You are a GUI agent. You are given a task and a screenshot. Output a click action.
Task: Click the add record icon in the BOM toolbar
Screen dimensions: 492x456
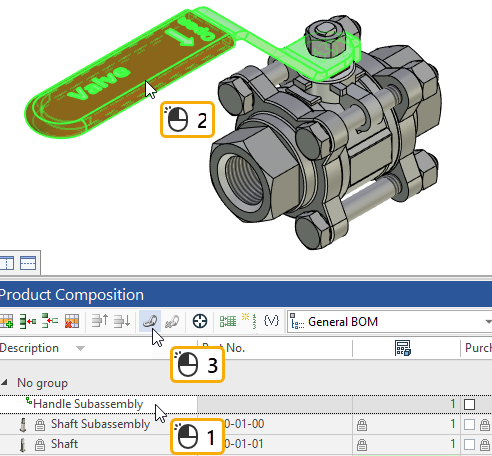(x=6, y=321)
